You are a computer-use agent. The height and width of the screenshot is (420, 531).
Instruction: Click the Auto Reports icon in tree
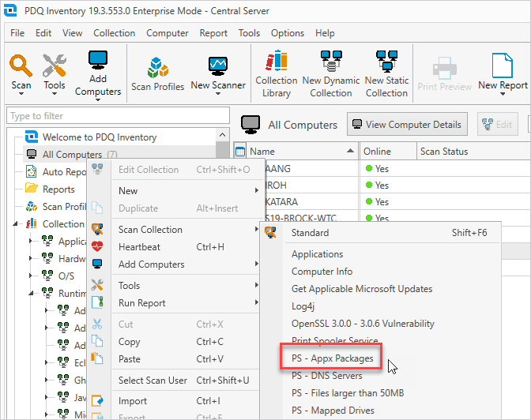(x=31, y=171)
